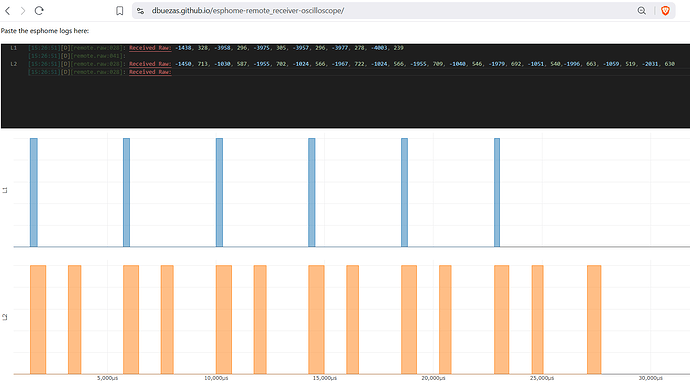Click the value -1438 in the log
Viewport: 690px width, 390px height.
pos(184,48)
